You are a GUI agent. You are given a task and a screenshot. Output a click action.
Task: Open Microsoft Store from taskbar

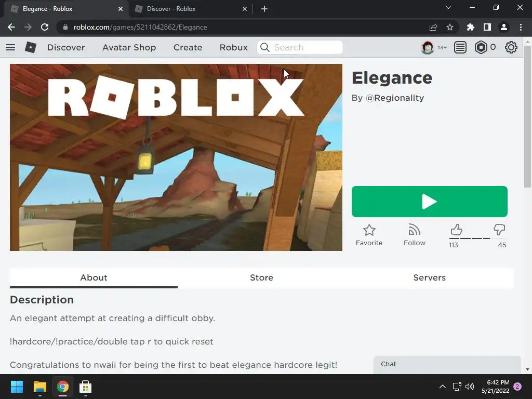click(86, 387)
